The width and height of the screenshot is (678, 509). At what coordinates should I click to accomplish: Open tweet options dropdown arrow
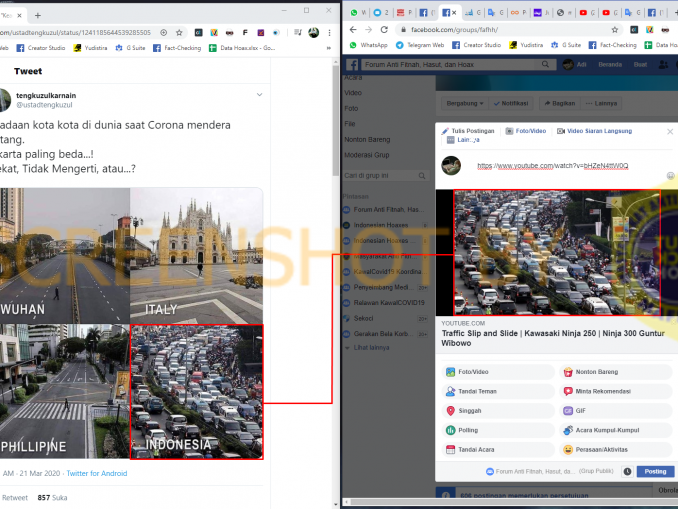pos(259,94)
